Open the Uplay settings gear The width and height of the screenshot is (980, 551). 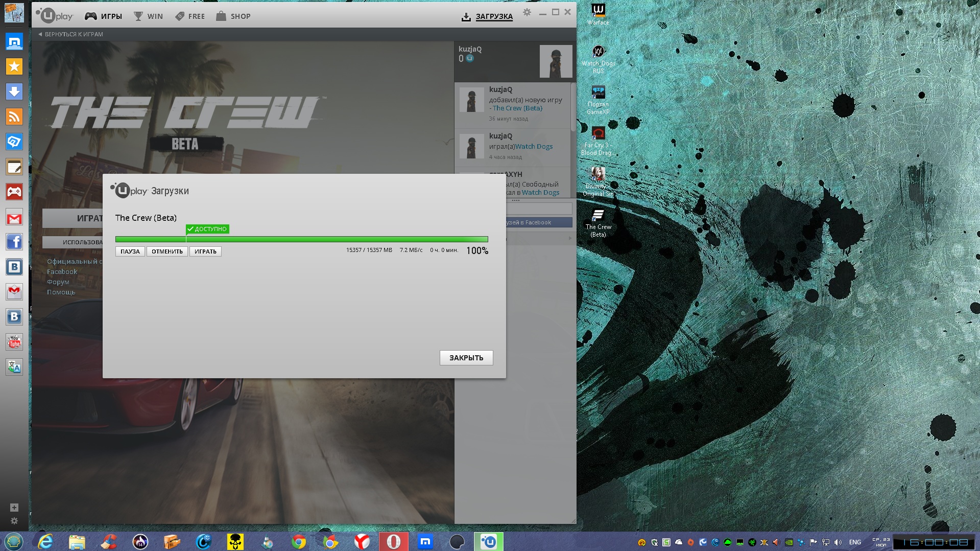coord(527,12)
